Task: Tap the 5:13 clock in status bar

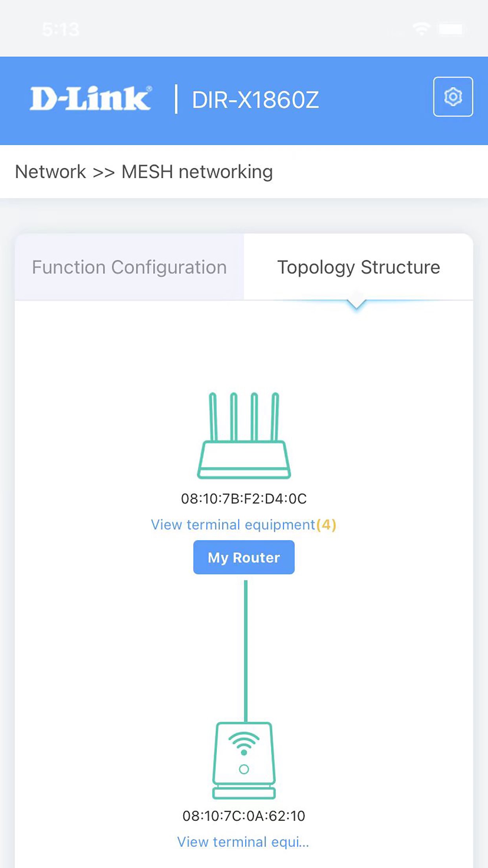Action: pos(61,29)
